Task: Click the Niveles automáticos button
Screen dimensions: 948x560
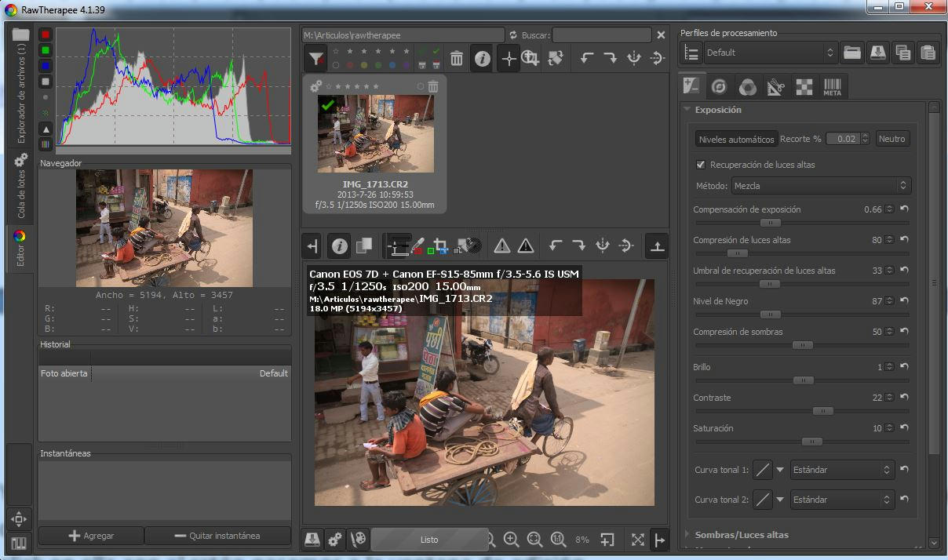Action: (x=736, y=139)
